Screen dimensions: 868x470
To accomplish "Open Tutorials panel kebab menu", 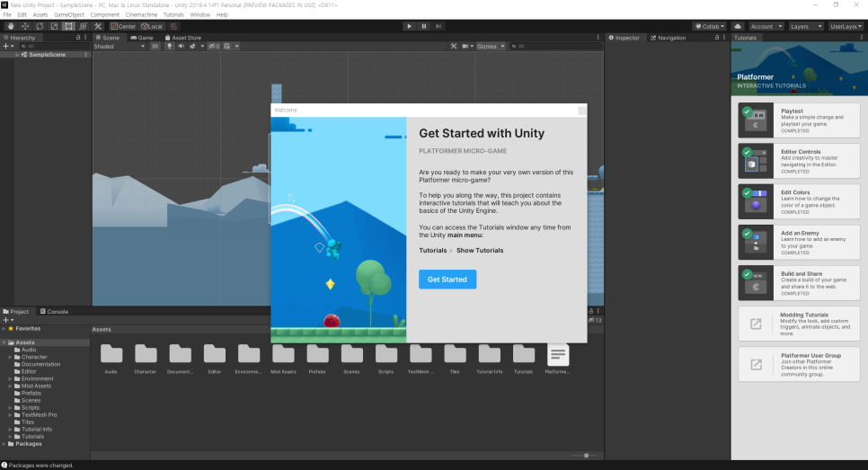I will point(862,38).
